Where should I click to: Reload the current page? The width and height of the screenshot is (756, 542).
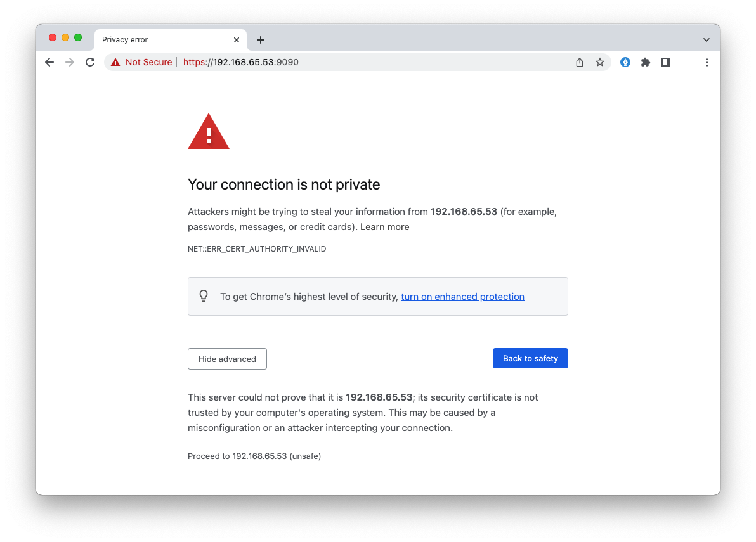tap(90, 62)
